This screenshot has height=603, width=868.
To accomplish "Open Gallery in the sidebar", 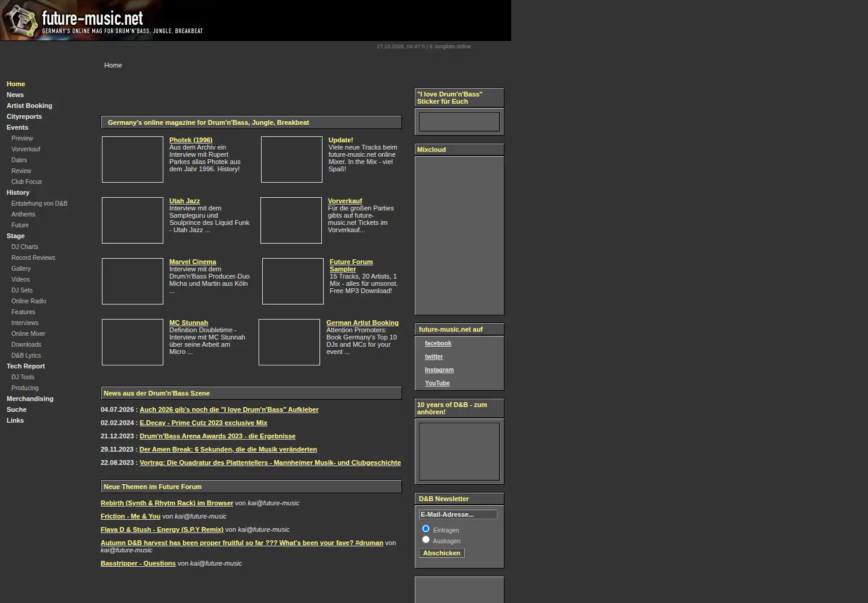I will coord(21,268).
